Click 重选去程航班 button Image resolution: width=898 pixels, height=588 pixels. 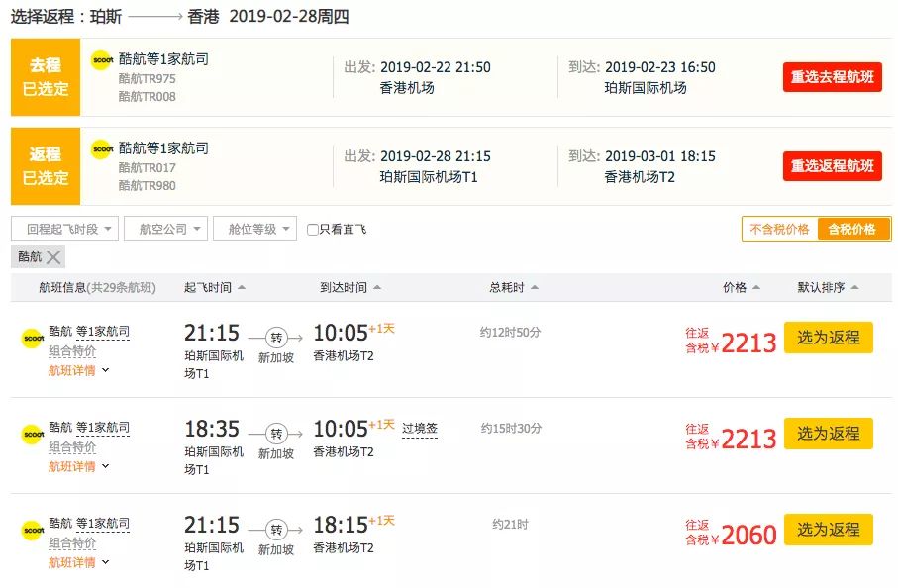coord(832,77)
